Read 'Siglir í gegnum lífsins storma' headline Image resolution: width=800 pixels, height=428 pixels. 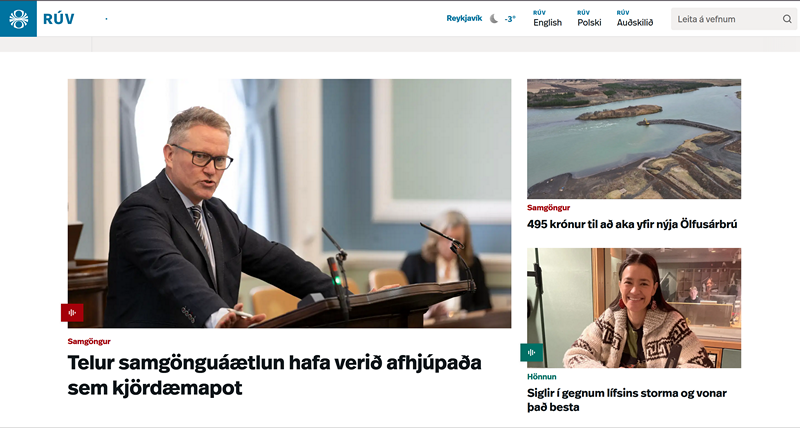[627, 400]
